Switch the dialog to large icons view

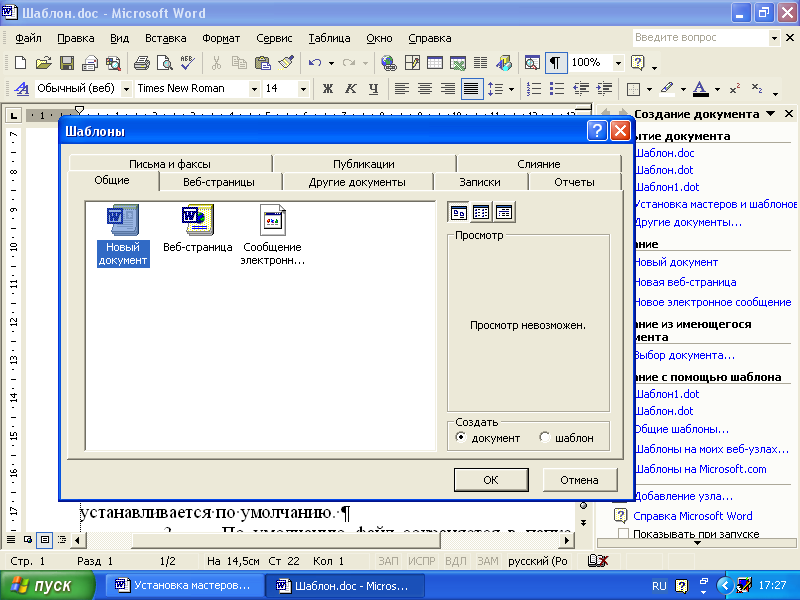click(x=459, y=212)
